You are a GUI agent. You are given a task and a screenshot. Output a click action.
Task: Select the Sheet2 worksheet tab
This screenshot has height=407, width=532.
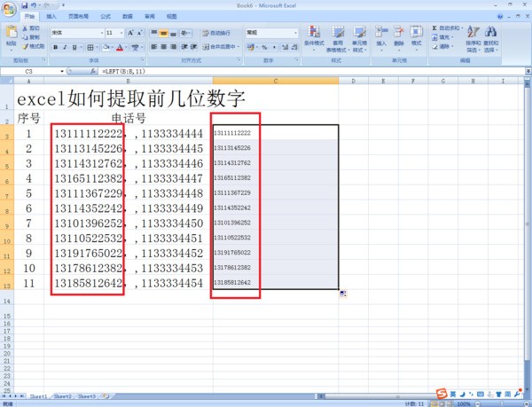tap(61, 396)
